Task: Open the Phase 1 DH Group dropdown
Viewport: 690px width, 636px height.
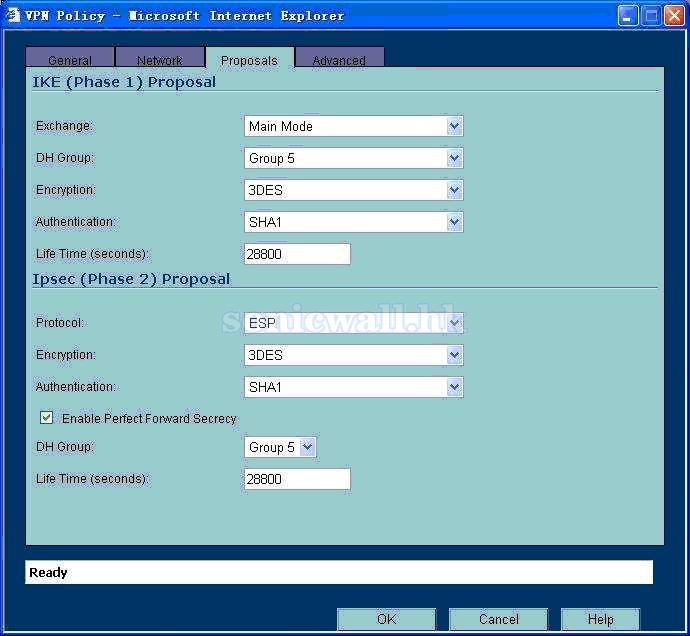Action: coord(354,158)
